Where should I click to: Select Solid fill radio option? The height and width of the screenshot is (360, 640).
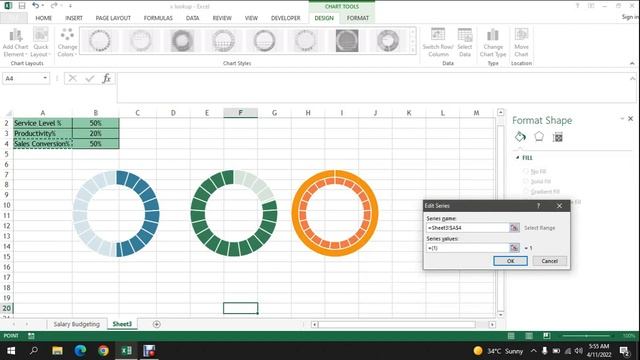pyautogui.click(x=526, y=181)
